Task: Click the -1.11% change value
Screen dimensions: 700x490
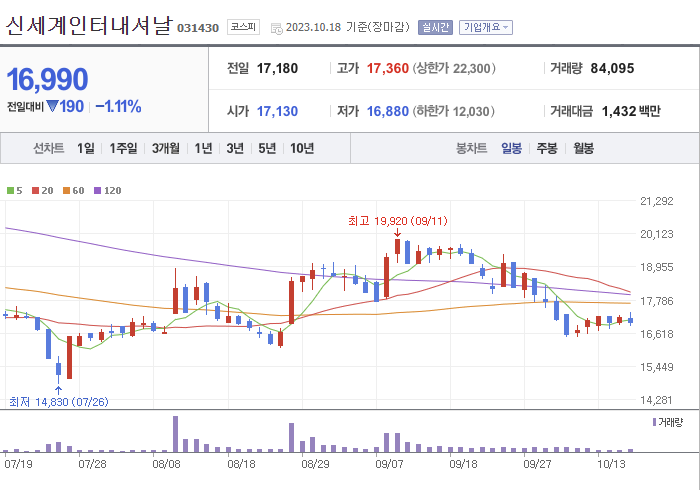Action: coord(118,107)
